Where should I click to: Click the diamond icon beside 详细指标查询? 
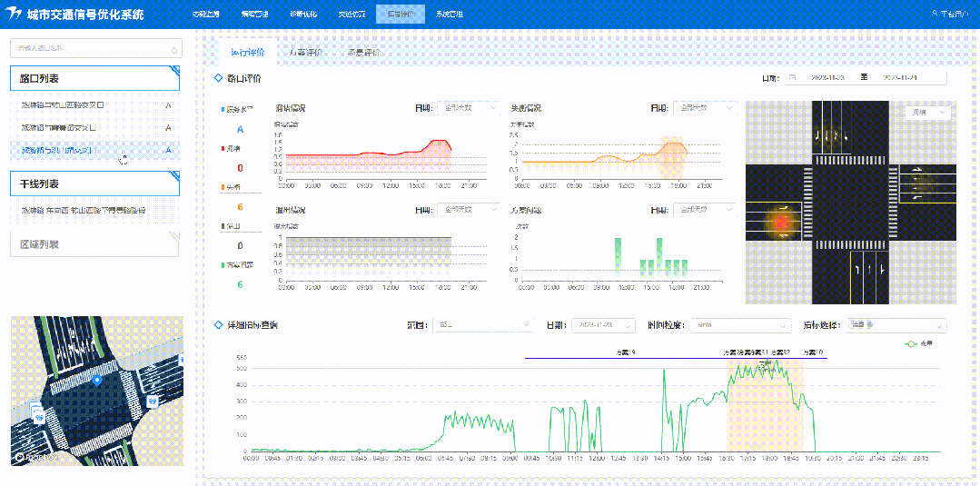219,325
